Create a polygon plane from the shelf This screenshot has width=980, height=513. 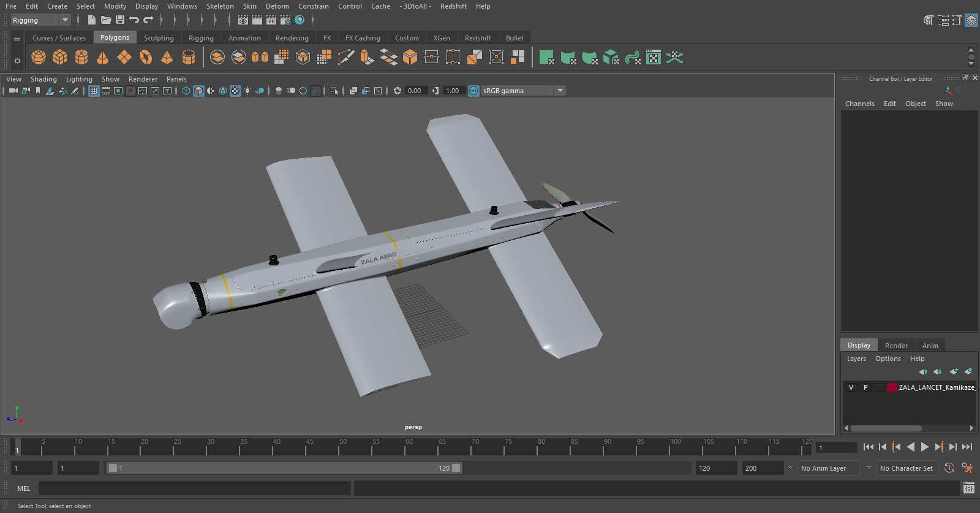click(124, 58)
